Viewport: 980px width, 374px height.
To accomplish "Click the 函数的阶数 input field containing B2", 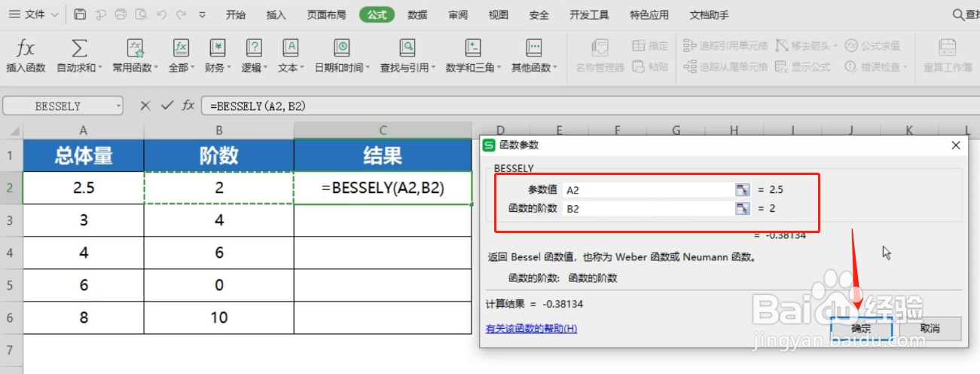I will [648, 209].
